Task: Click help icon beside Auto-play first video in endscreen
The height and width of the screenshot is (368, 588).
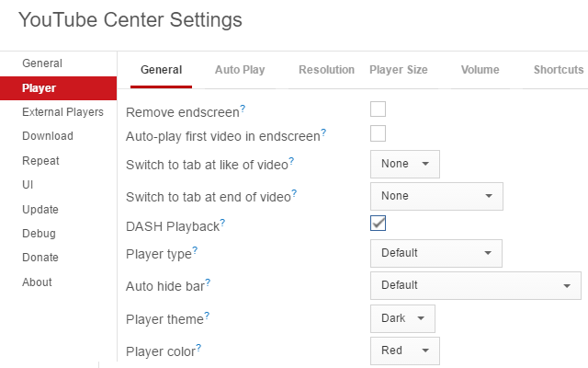Action: tap(323, 132)
